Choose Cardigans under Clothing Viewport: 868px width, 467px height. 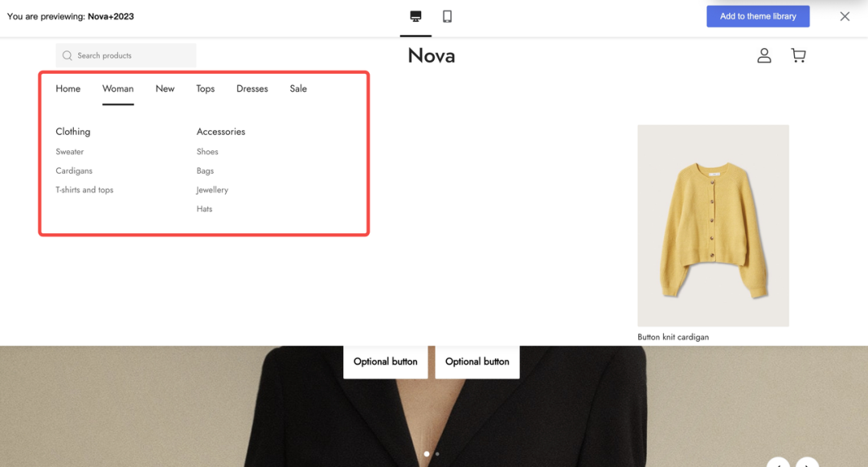[x=74, y=170]
